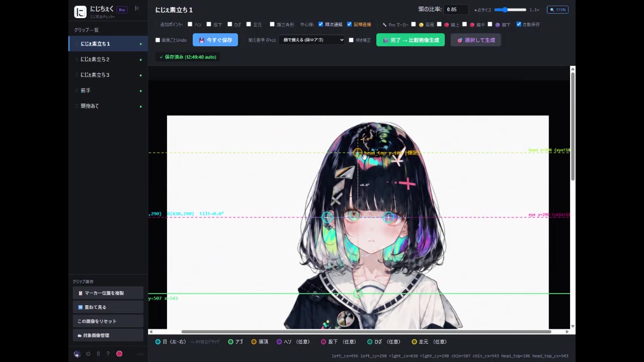Click the Pro badge next to app name
Viewport: 644px width, 362px height.
[122, 10]
